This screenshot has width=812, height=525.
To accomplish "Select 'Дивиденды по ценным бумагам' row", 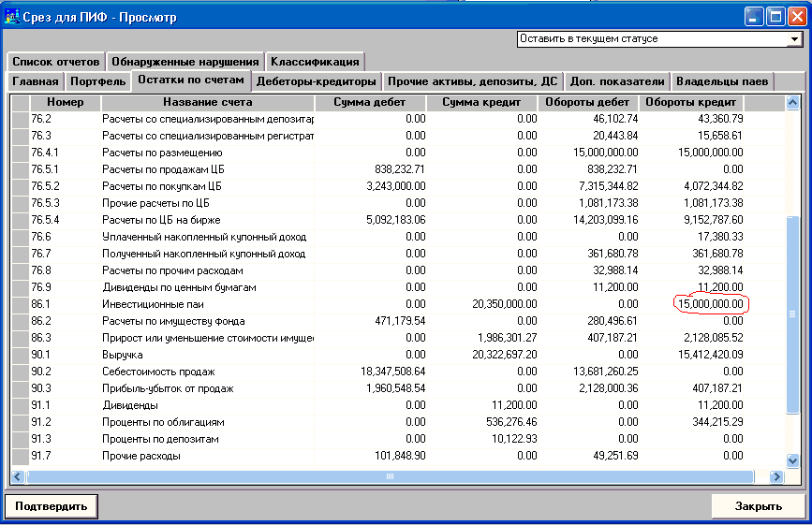I will pos(398,287).
